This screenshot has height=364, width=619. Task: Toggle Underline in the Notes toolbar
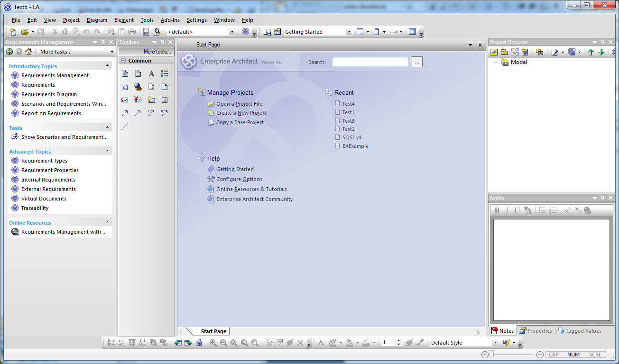pyautogui.click(x=517, y=210)
